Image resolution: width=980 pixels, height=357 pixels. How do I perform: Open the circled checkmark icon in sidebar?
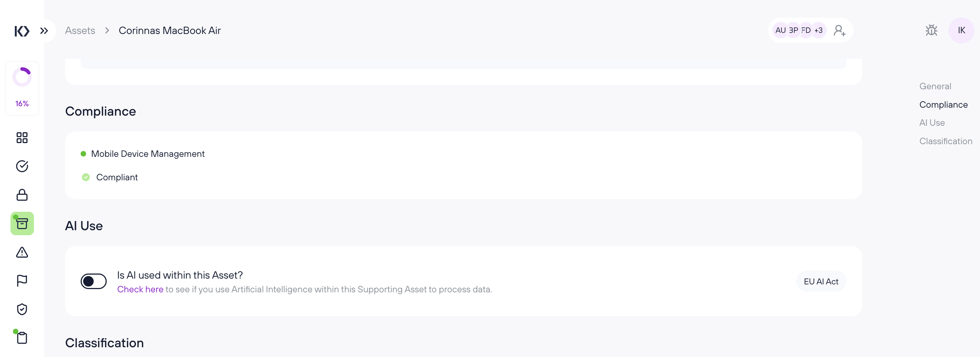point(22,166)
